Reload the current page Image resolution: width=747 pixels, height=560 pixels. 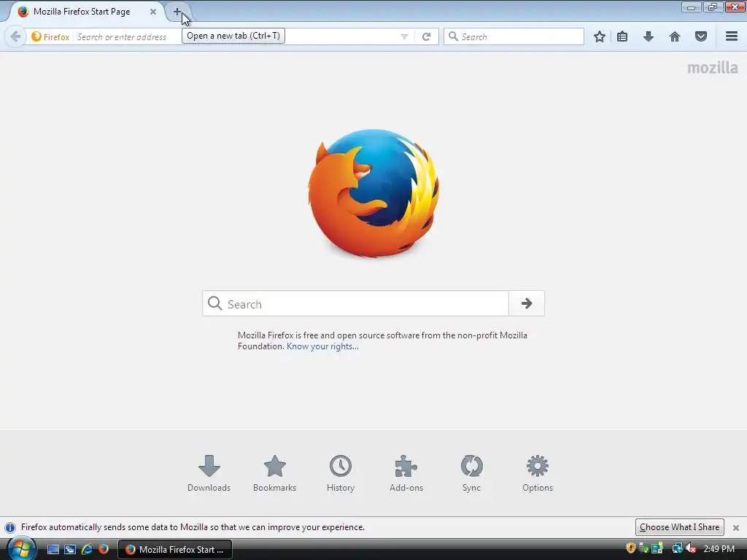pyautogui.click(x=426, y=36)
